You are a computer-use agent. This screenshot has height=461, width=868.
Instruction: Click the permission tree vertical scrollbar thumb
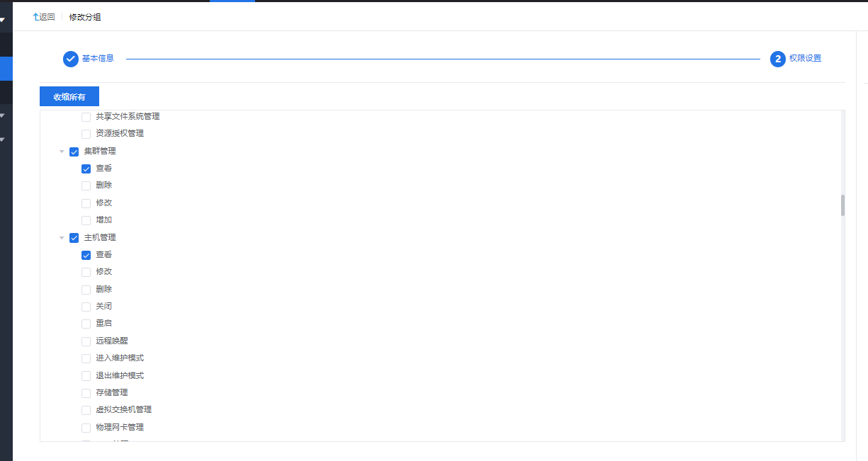click(842, 205)
